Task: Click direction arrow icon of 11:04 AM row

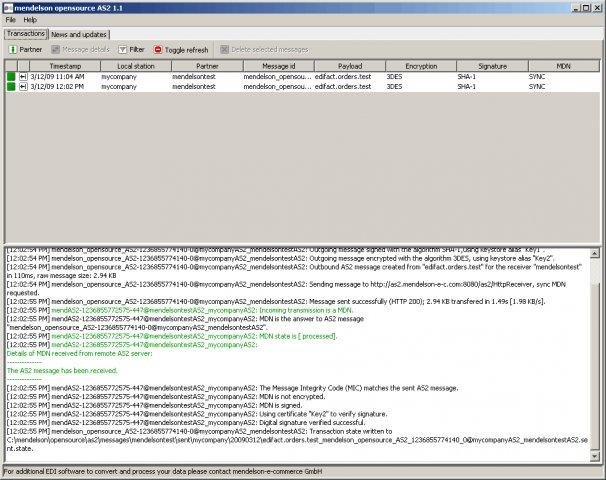Action: (21, 76)
